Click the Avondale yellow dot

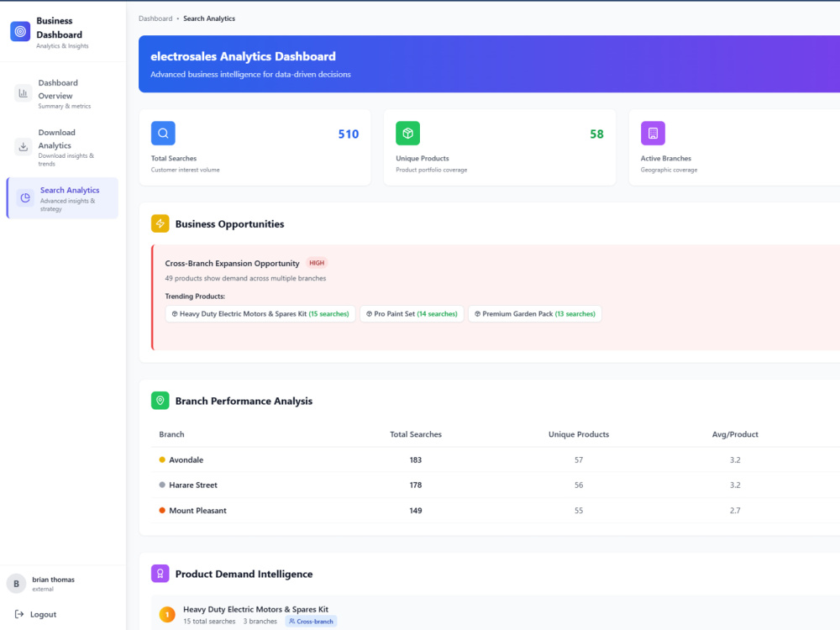(162, 459)
